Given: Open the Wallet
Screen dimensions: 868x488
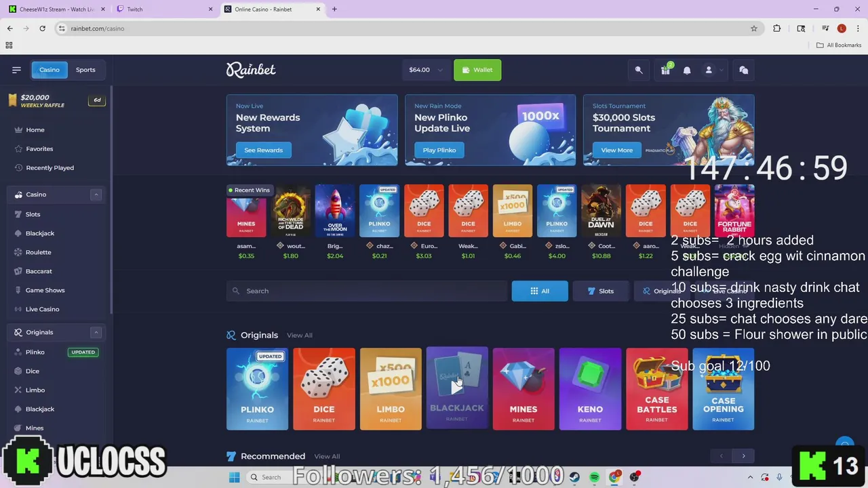Looking at the screenshot, I should [477, 70].
